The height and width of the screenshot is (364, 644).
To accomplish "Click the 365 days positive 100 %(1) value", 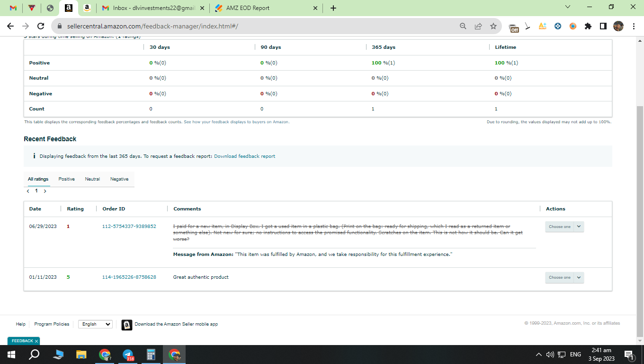I will pyautogui.click(x=383, y=63).
